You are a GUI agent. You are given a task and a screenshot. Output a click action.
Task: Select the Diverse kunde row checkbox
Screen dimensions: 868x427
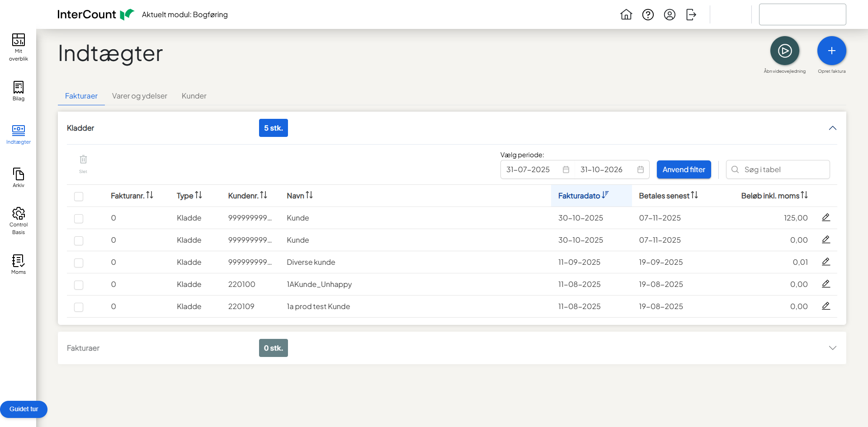point(79,263)
